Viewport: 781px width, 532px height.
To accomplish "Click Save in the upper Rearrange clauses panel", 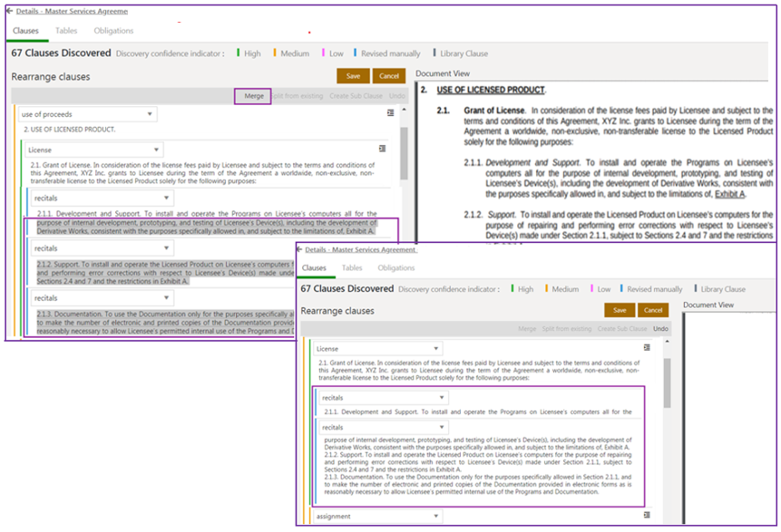I will (352, 76).
